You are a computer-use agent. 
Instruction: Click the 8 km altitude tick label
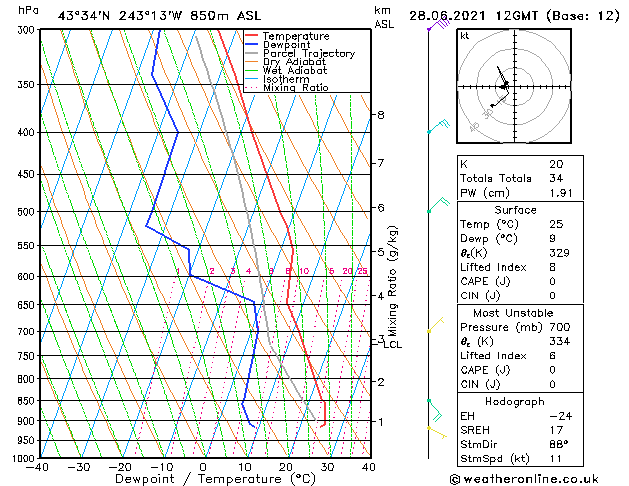[x=381, y=115]
